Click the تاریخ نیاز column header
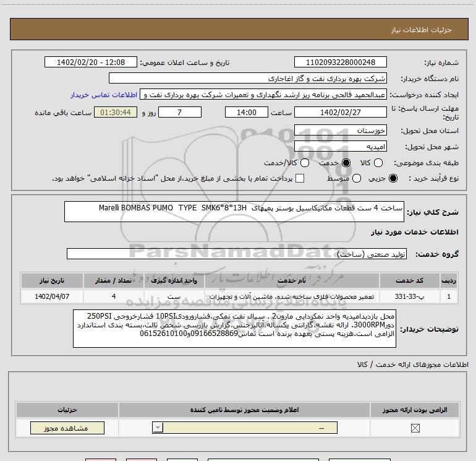476x461 pixels. (x=52, y=280)
